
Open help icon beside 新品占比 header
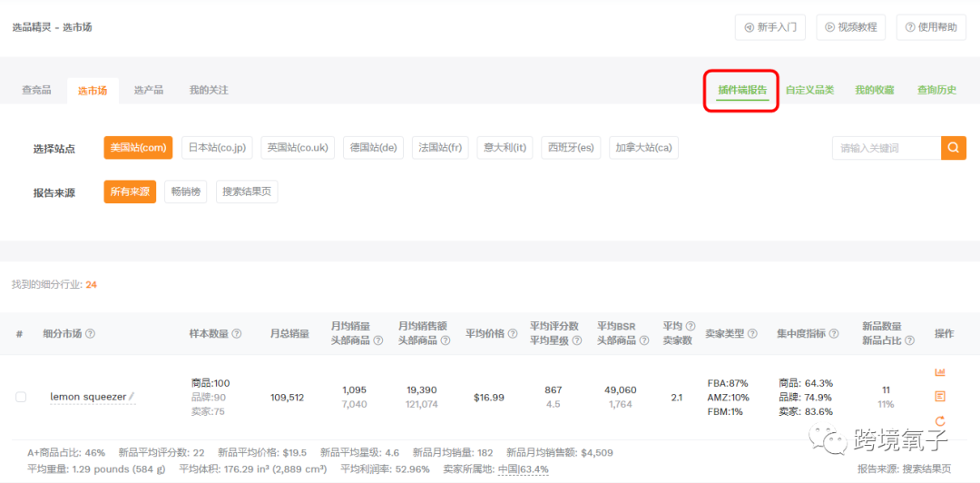(x=909, y=341)
